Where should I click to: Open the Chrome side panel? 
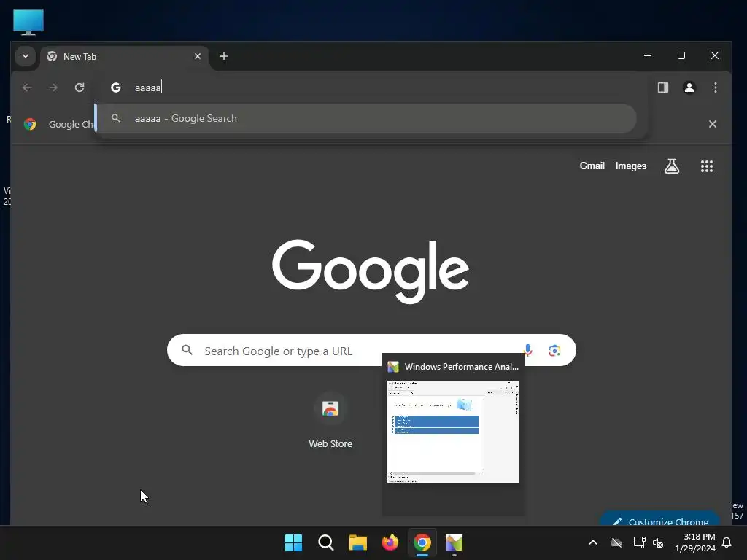click(662, 87)
